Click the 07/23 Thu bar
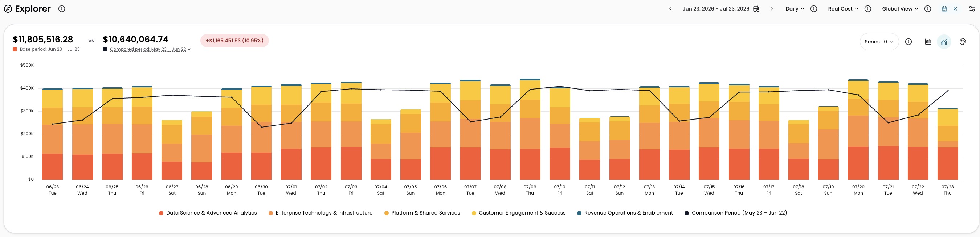This screenshot has height=237, width=980. point(948,144)
